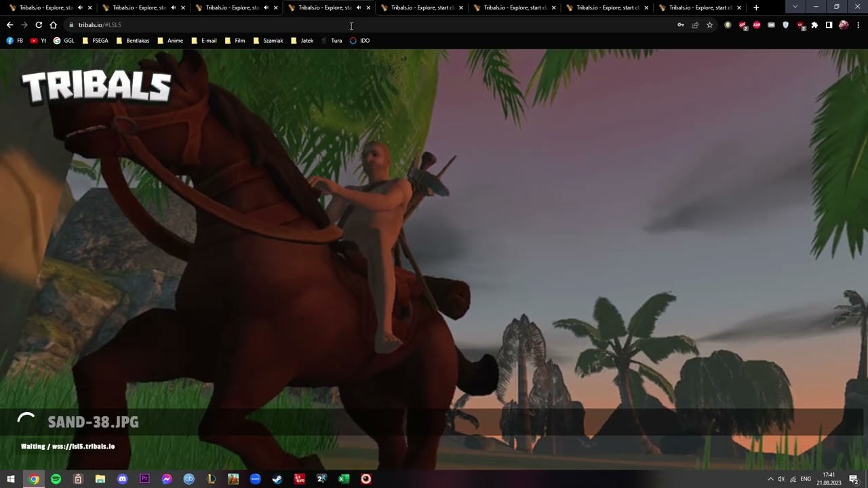
Task: Show hidden system tray icons
Action: pos(770,479)
